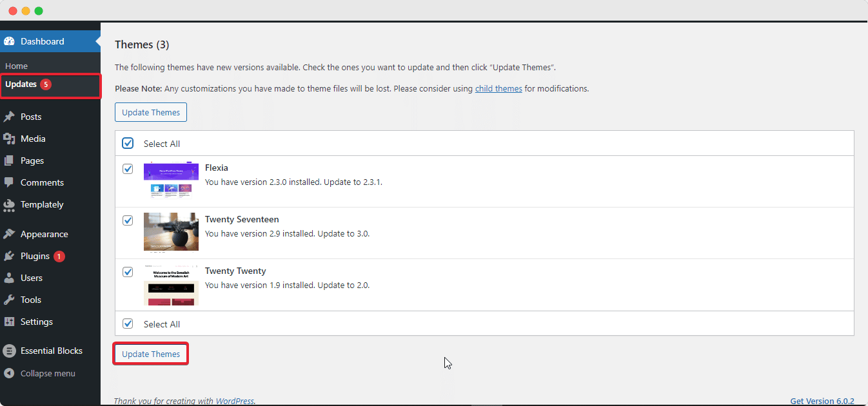Open the WordPress footer link
Viewport: 868px width, 406px height.
235,401
